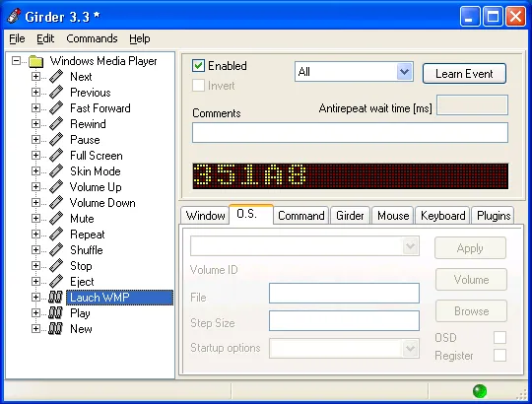
Task: Select the Rewind tree item
Action: pos(88,124)
